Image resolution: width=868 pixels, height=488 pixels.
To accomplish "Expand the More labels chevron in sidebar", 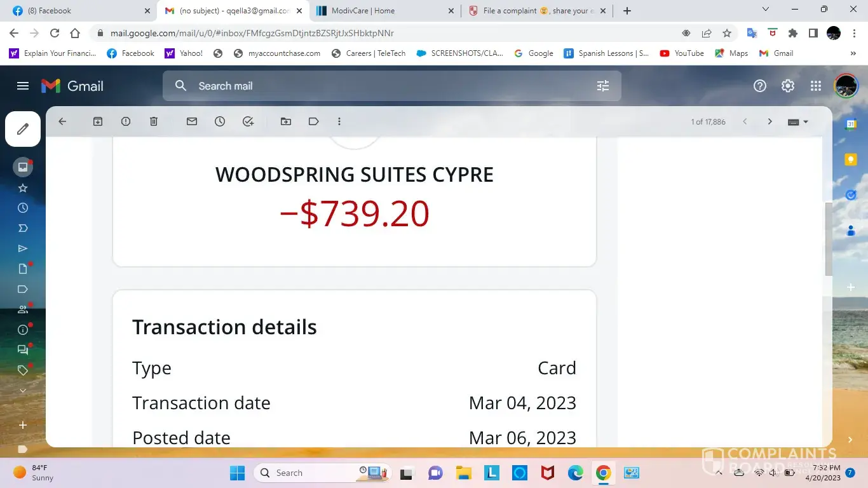I will 23,391.
